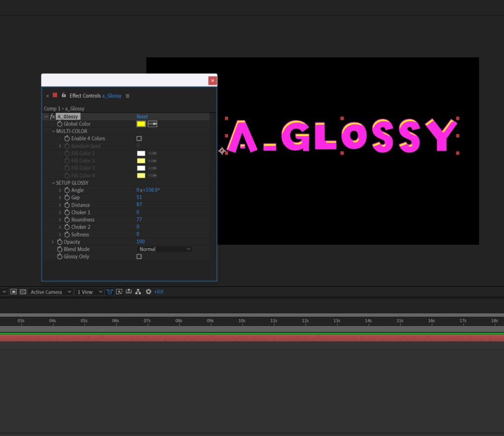
Task: Collapse the SETUP GLOSSY section
Action: point(53,182)
